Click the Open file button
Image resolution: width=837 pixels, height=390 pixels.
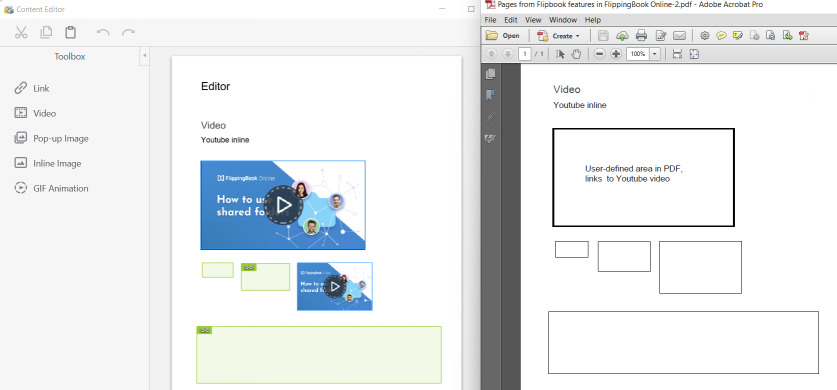[x=503, y=36]
